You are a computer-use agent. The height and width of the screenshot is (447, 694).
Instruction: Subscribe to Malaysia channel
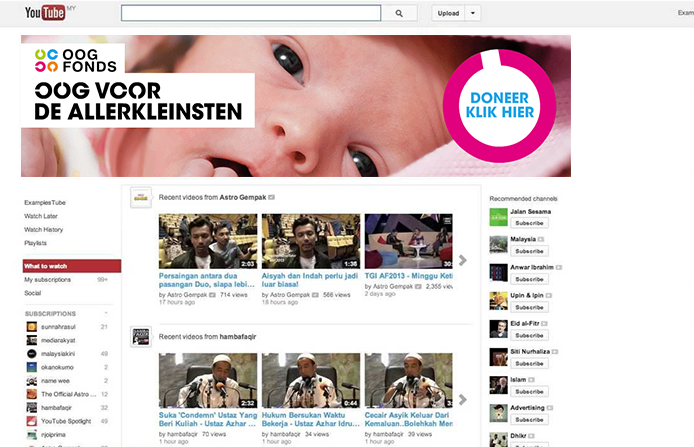click(x=529, y=251)
